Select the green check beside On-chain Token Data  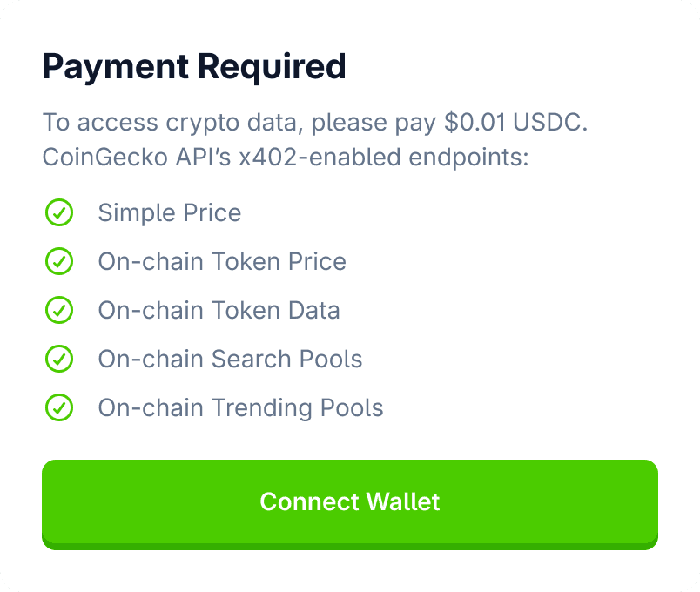point(59,310)
